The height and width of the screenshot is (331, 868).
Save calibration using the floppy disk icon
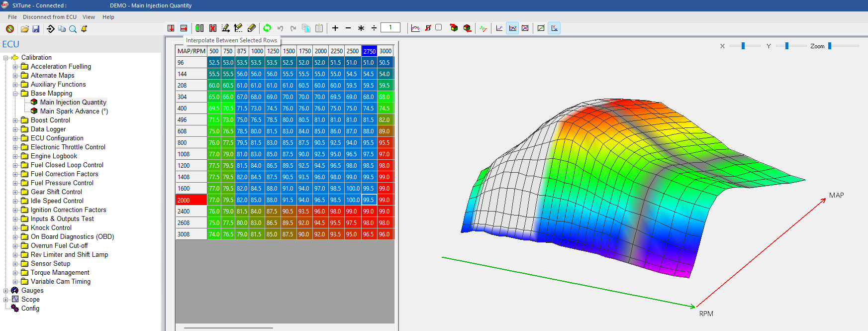tap(36, 29)
